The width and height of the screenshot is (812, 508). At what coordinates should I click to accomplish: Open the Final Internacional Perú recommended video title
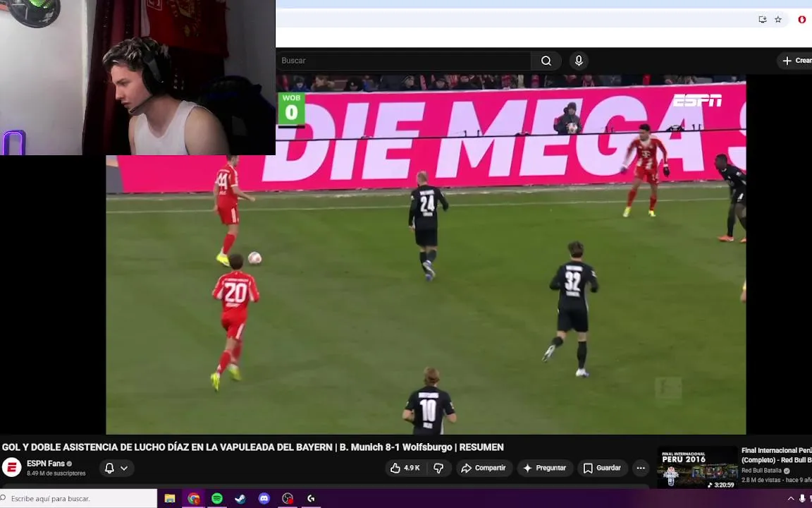(x=776, y=455)
